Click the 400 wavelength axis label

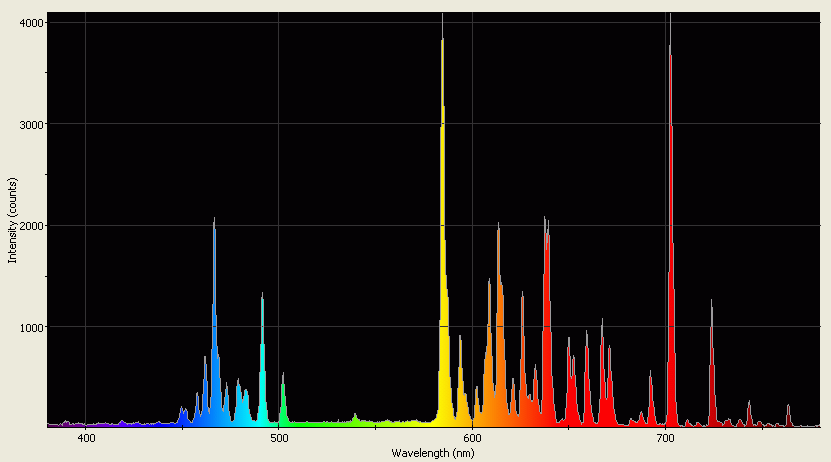86,438
